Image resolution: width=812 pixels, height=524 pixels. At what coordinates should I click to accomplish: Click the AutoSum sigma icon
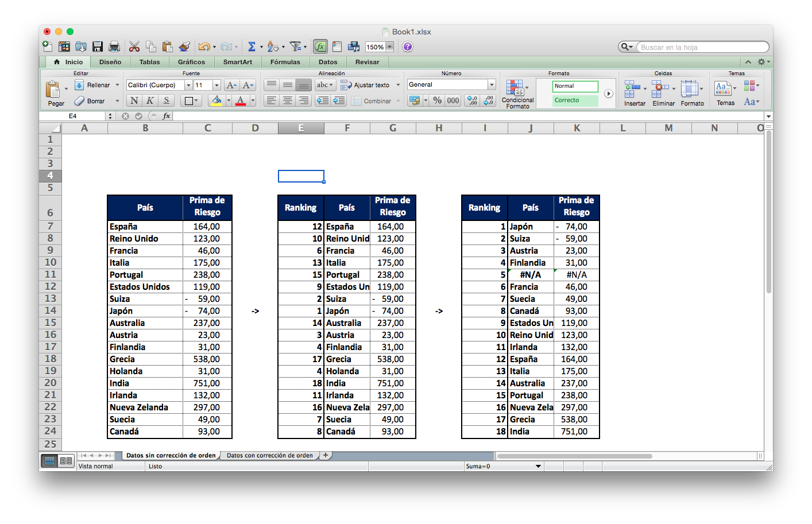click(252, 46)
